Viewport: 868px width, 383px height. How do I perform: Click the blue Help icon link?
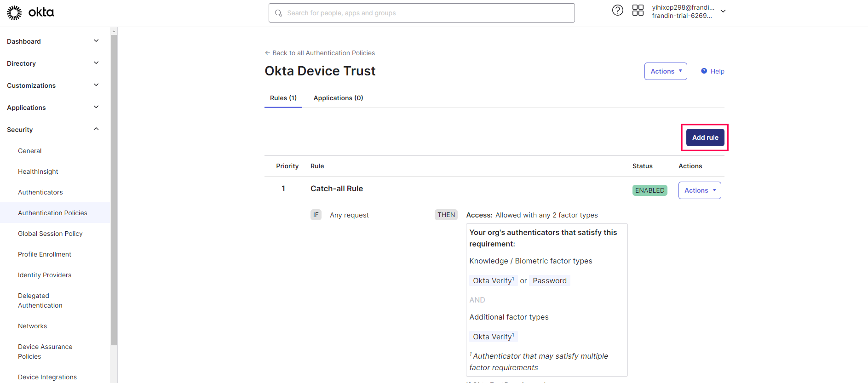(704, 71)
